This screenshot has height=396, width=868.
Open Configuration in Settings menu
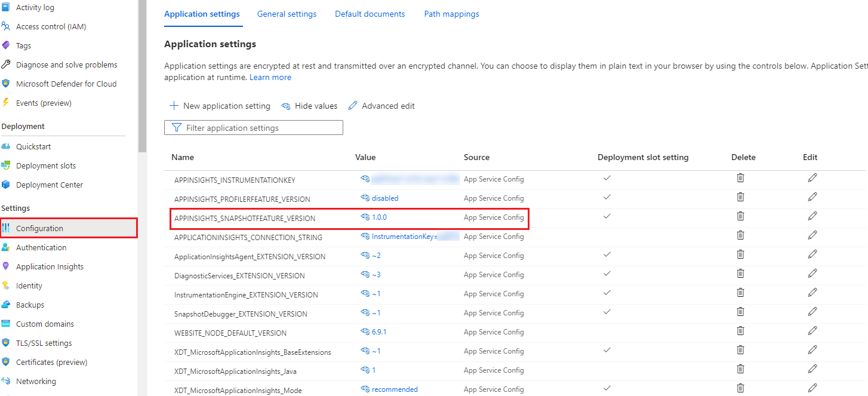pyautogui.click(x=39, y=229)
